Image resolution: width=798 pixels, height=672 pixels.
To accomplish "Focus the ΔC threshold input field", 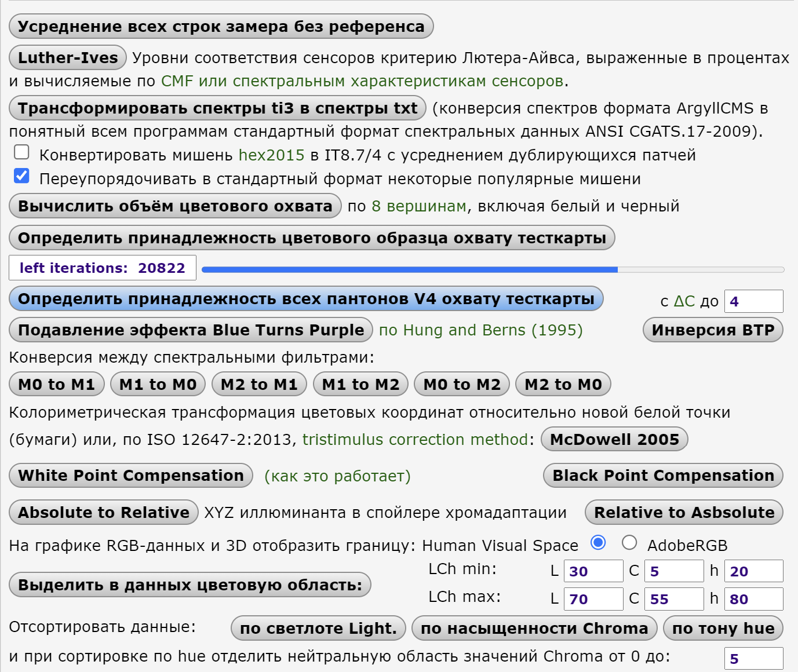I will pyautogui.click(x=753, y=302).
